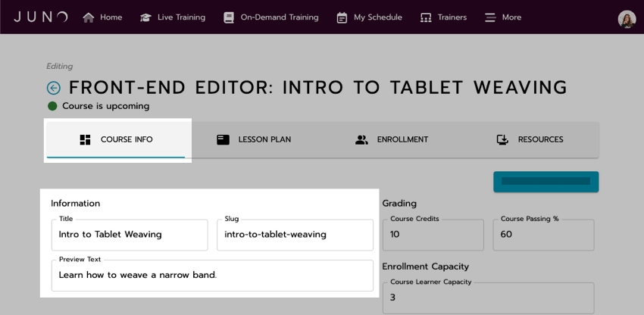Image resolution: width=644 pixels, height=315 pixels.
Task: Click the JUNO logo
Action: [41, 17]
